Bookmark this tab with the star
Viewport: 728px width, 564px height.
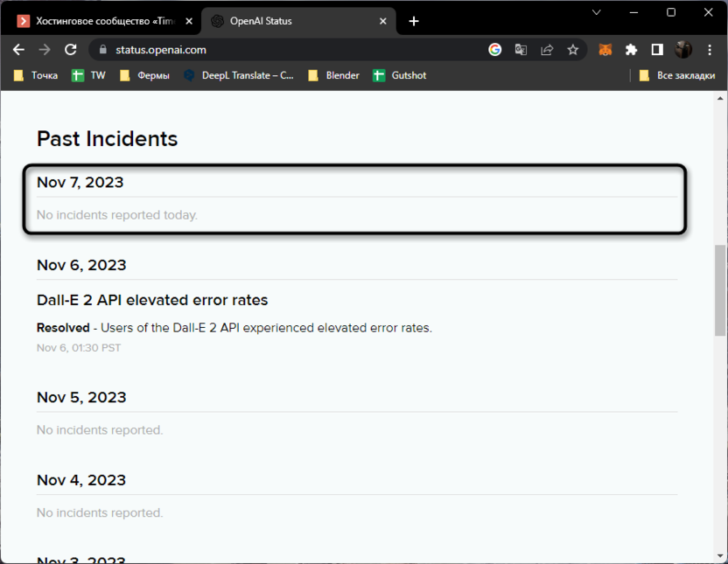[573, 50]
